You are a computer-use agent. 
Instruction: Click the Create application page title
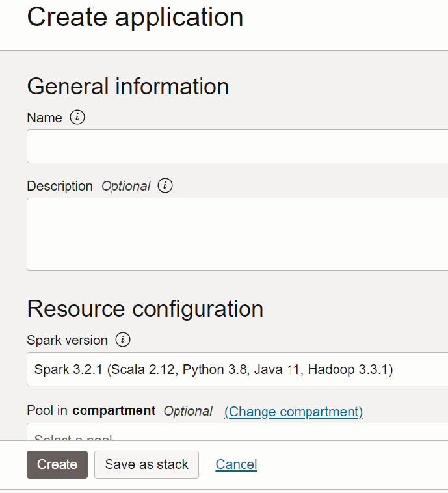click(135, 18)
